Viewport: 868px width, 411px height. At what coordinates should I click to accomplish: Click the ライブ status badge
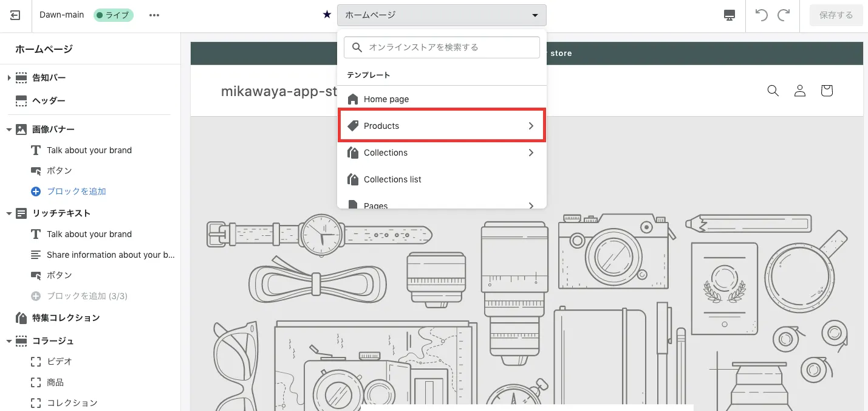pos(113,15)
